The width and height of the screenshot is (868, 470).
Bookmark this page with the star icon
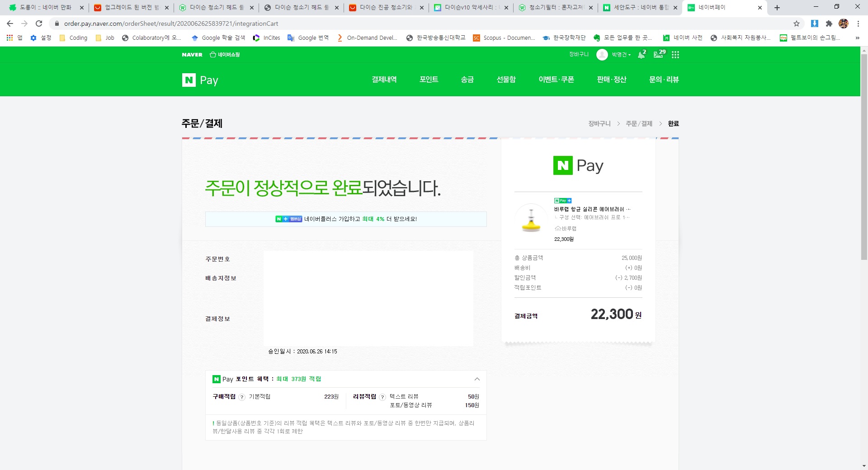[x=797, y=23]
